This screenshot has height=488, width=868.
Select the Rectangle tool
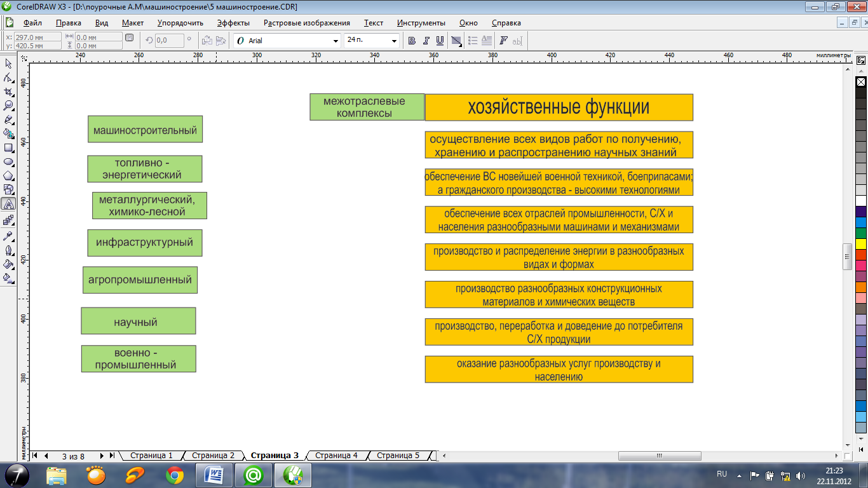click(9, 147)
